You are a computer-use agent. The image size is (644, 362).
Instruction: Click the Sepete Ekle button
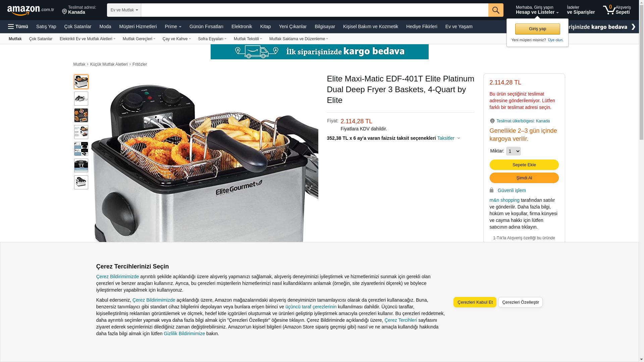click(524, 165)
